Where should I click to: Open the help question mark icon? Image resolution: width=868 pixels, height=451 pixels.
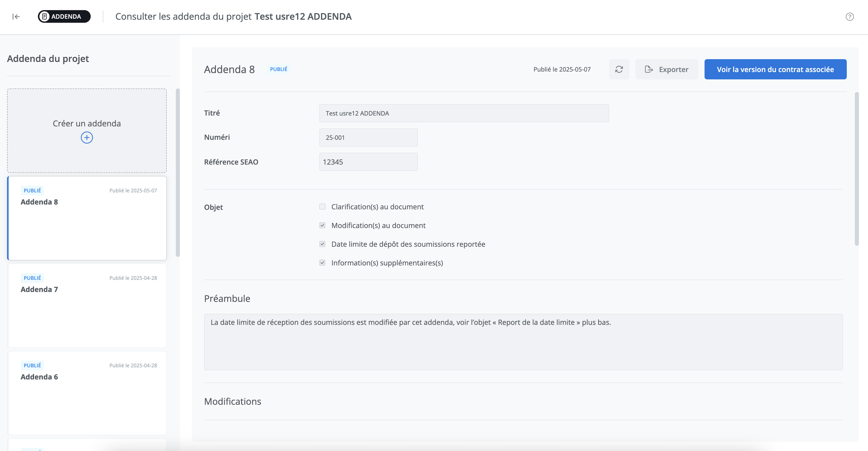tap(850, 16)
